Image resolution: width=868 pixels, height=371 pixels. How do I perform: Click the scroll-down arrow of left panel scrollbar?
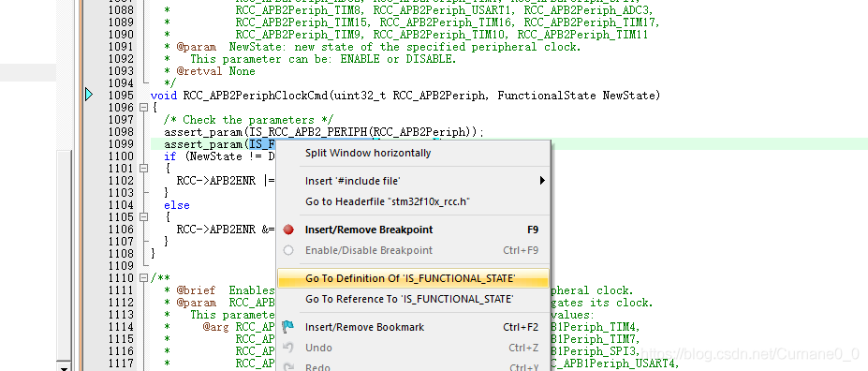pyautogui.click(x=65, y=367)
